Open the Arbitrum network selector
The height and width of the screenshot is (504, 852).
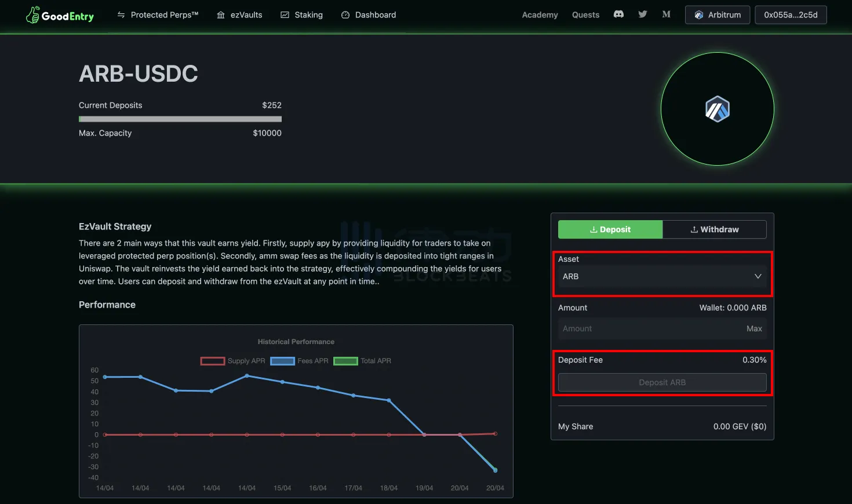717,15
